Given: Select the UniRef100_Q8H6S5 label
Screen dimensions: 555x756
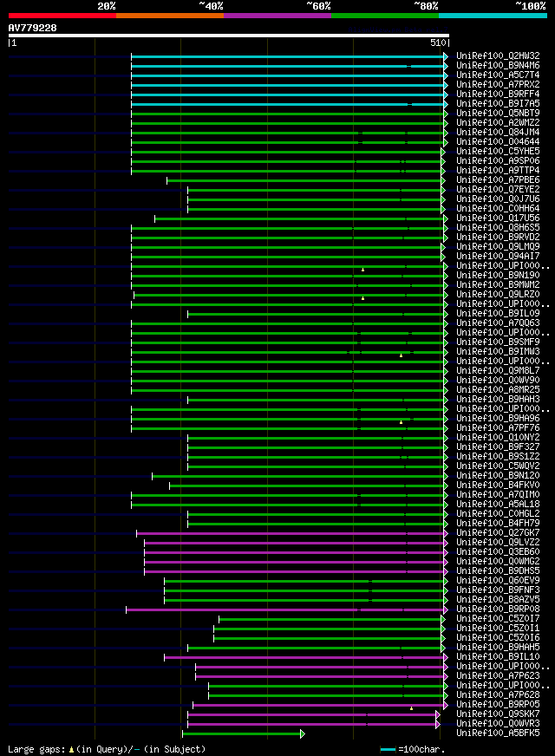Looking at the screenshot, I should click(x=498, y=227).
